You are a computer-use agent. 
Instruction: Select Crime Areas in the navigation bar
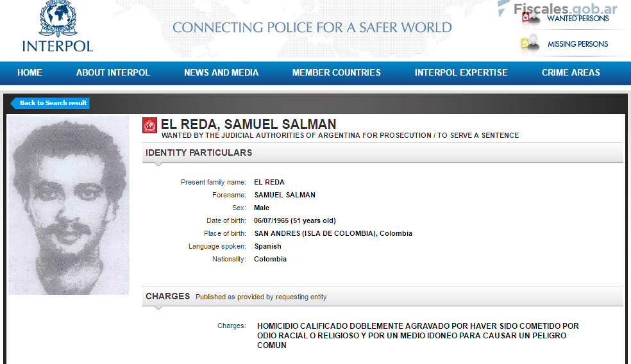pyautogui.click(x=571, y=72)
